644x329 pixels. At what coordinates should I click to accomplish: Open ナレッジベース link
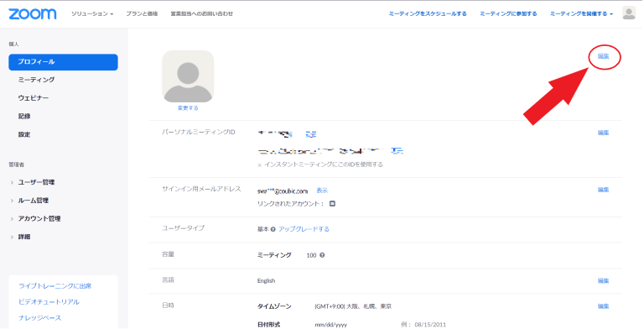coord(40,318)
